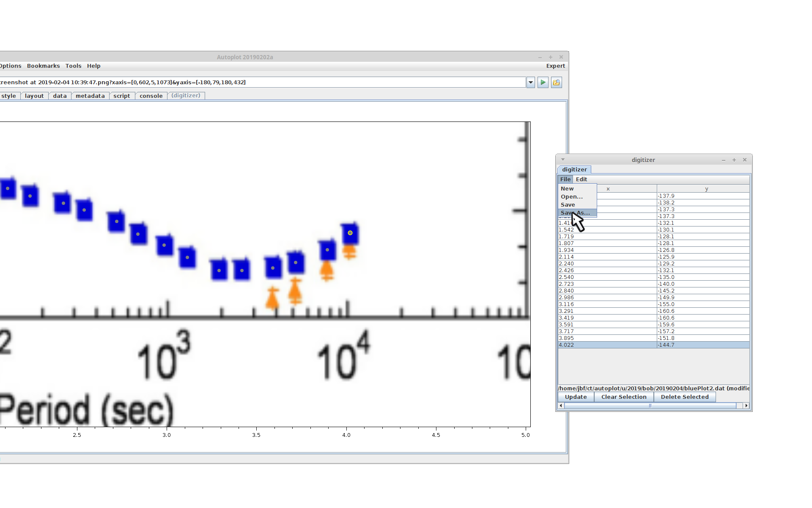Image resolution: width=812 pixels, height=508 pixels.
Task: Close the Autoplot window
Action: (561, 57)
